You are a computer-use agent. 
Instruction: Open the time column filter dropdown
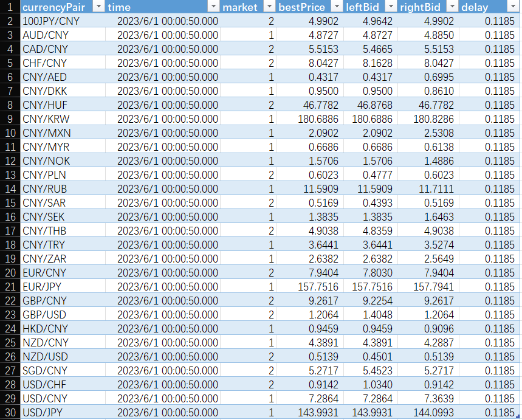point(213,7)
